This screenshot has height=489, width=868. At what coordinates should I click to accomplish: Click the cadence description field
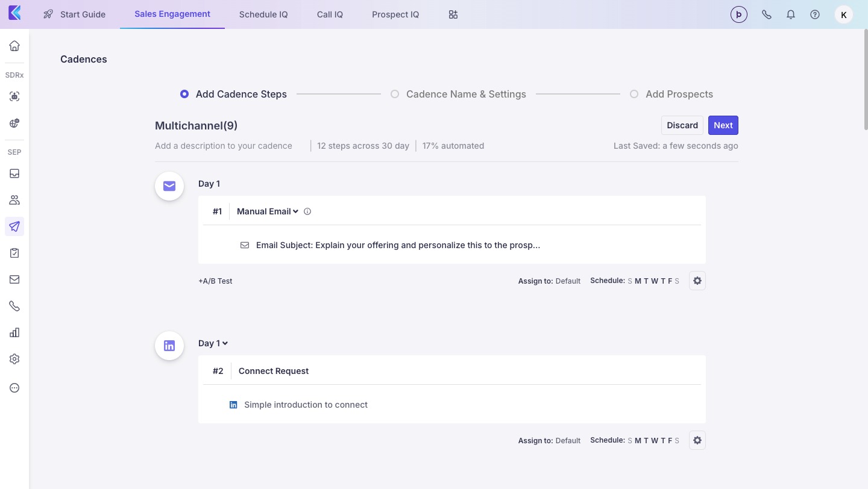224,146
